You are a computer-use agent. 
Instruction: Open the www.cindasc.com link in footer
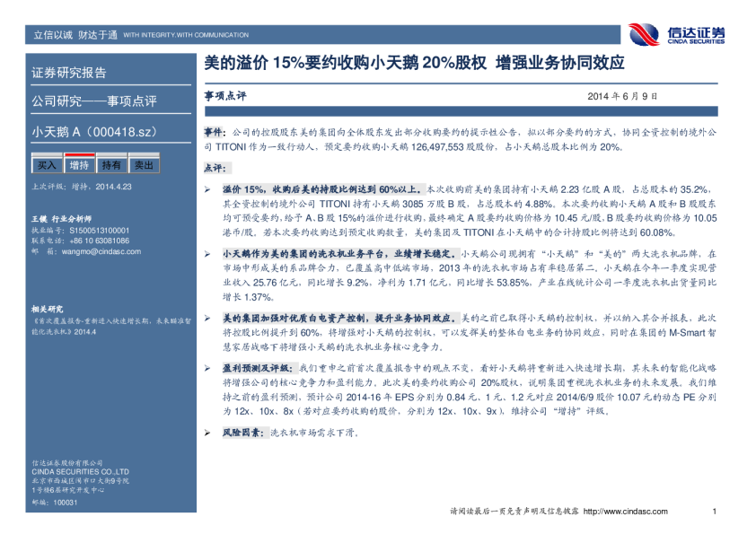(x=625, y=512)
